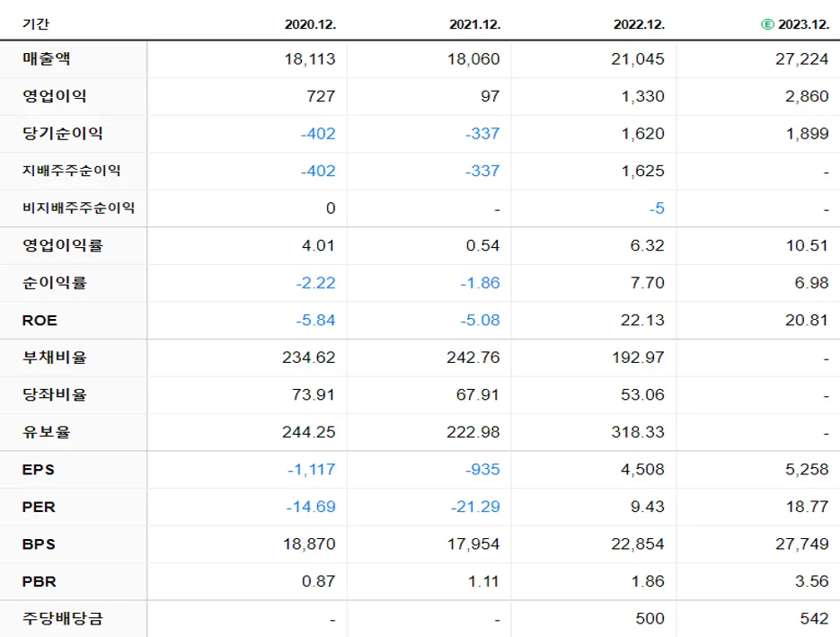840x637 pixels.
Task: Select dividend per share value 500
Action: (650, 619)
